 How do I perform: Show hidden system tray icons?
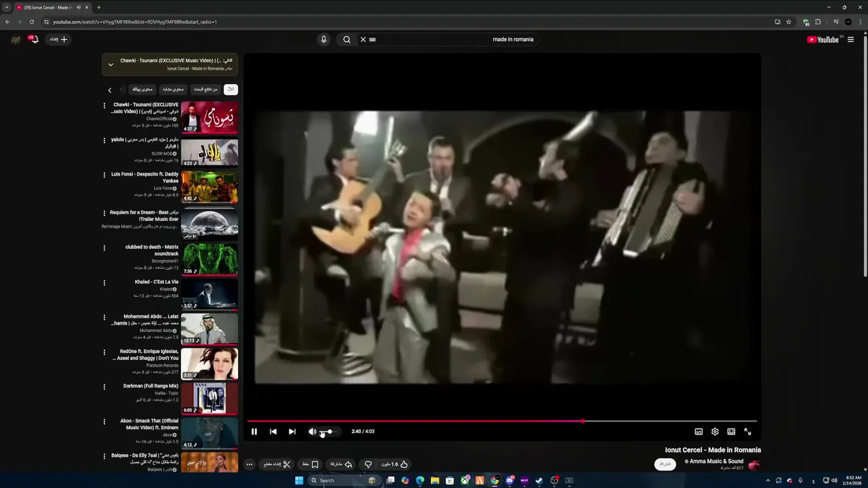coord(768,481)
